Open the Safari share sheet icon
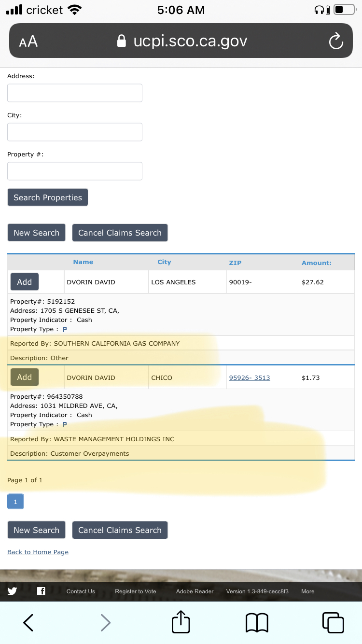The width and height of the screenshot is (362, 644). 181,622
